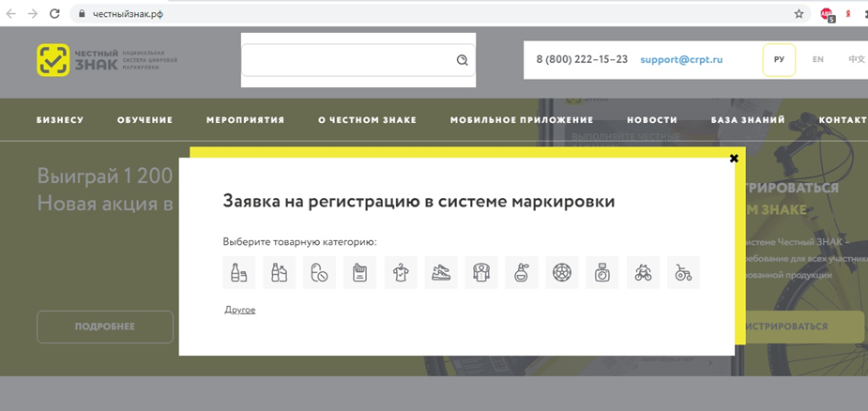Screen dimensions: 868x411
Task: Open the ОБУЧЕНИЕ menu
Action: 145,120
